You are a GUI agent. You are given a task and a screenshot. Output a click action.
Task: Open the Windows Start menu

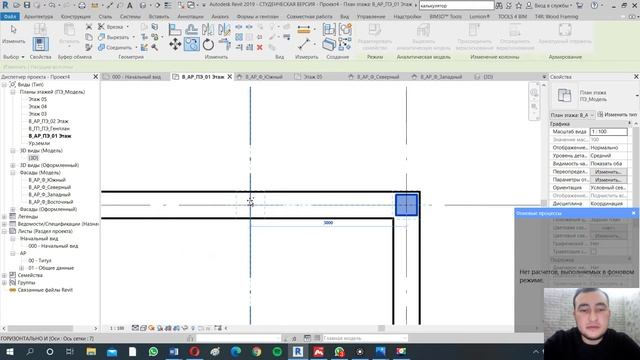coord(9,351)
